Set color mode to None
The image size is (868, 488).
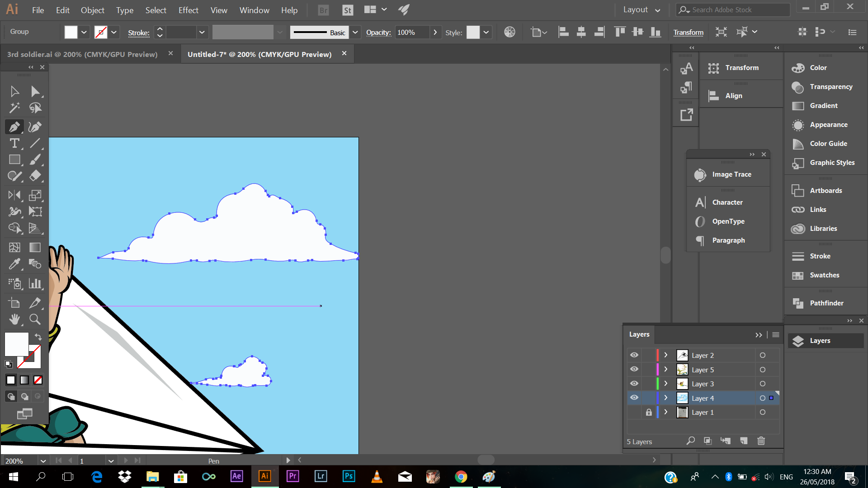(38, 380)
